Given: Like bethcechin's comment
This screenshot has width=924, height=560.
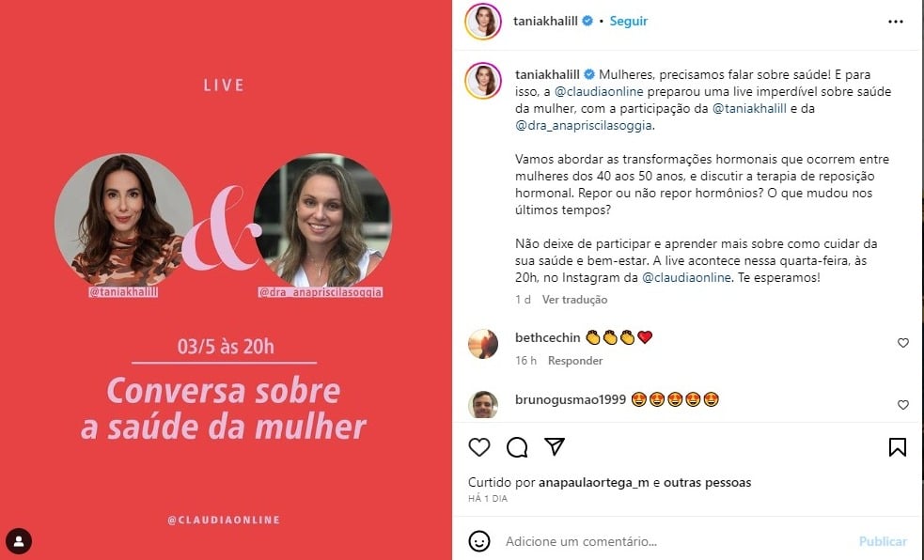Looking at the screenshot, I should coord(902,343).
